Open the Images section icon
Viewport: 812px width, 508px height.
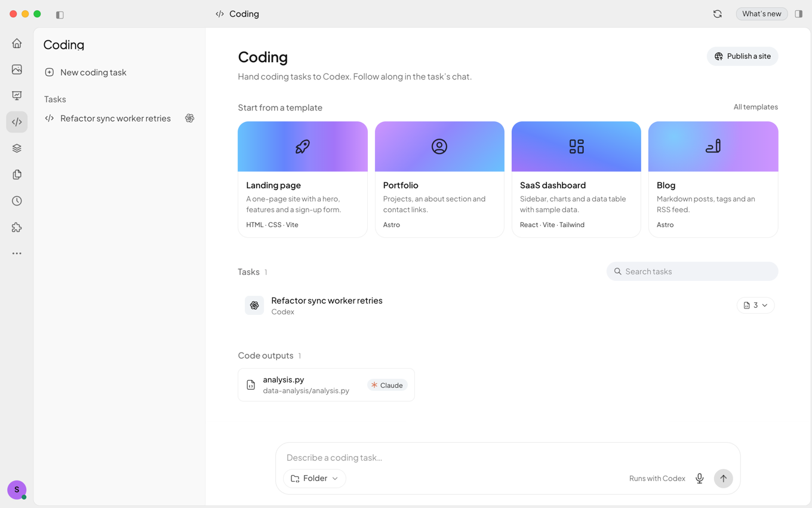click(17, 69)
